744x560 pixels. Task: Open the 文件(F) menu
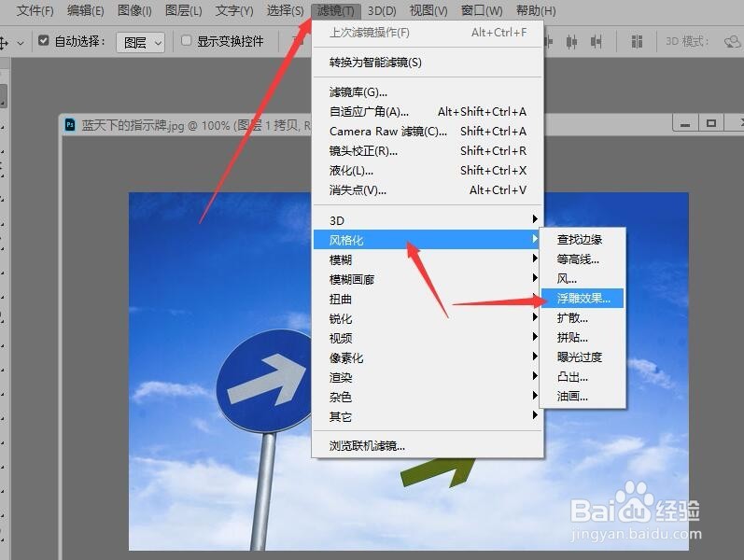pos(35,10)
